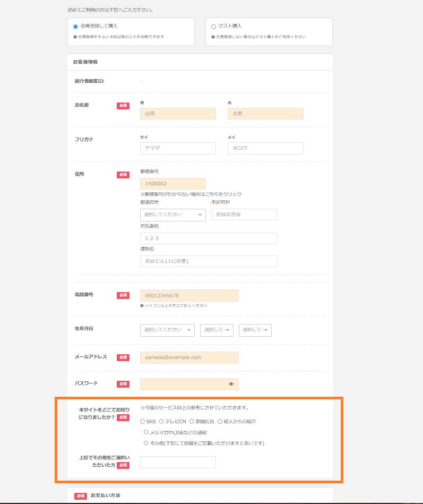
Task: Click the お客様情報 section heading
Action: click(85, 62)
